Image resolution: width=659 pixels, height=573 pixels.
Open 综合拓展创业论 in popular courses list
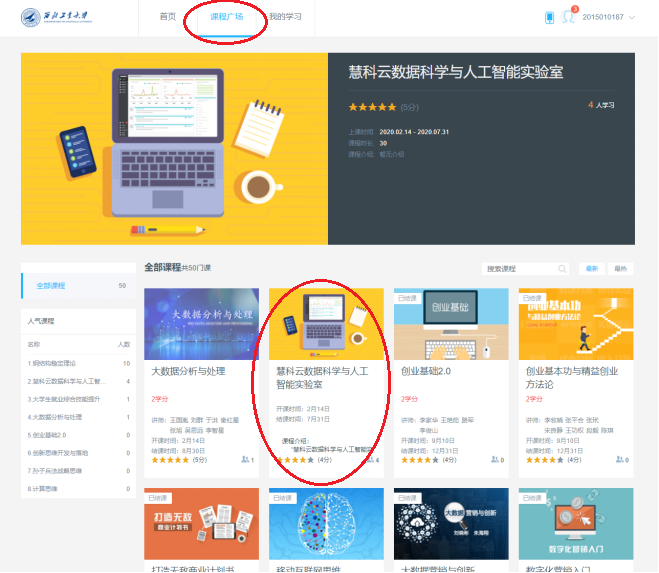pyautogui.click(x=60, y=363)
